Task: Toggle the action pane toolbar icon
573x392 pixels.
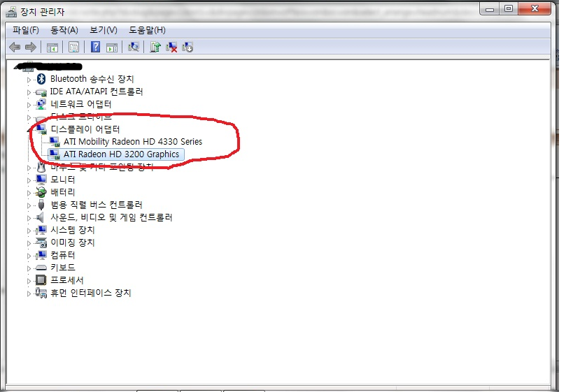Action: (x=112, y=48)
